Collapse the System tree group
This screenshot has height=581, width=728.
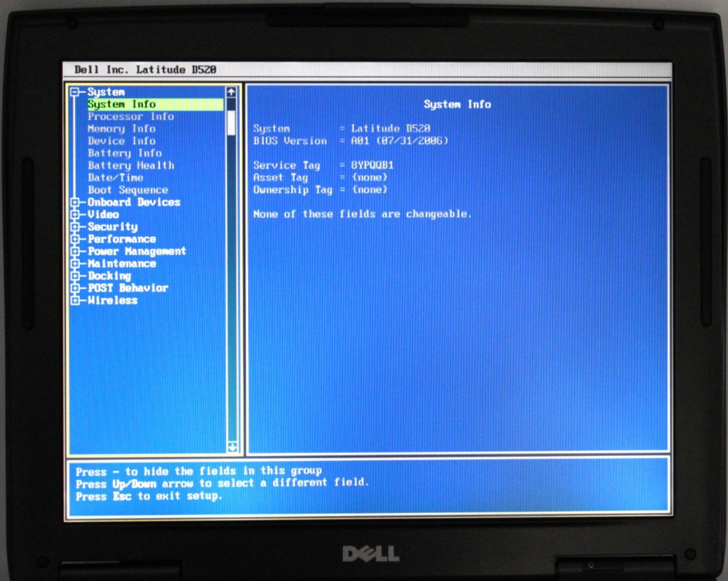(x=75, y=92)
